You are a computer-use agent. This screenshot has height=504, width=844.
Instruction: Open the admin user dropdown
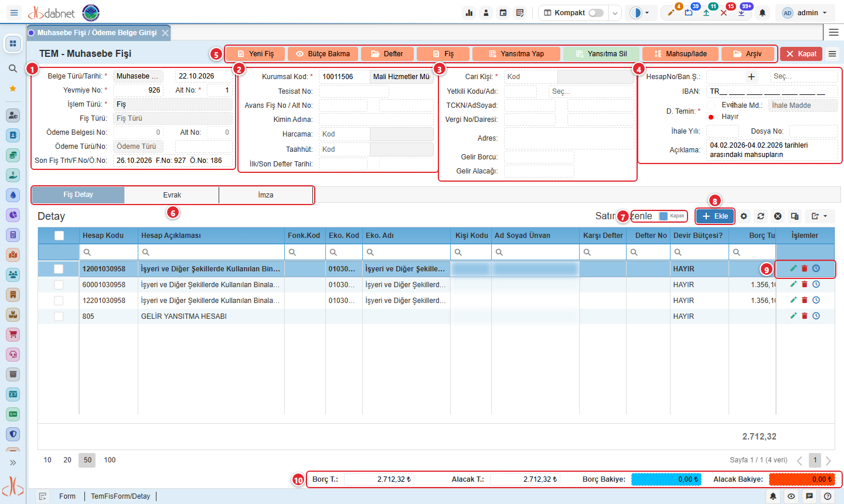[x=805, y=13]
